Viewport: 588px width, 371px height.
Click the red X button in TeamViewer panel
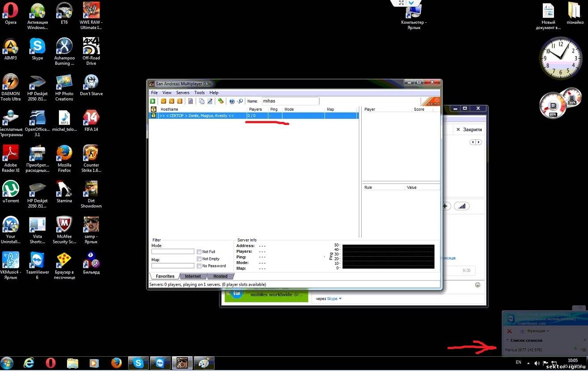click(509, 331)
